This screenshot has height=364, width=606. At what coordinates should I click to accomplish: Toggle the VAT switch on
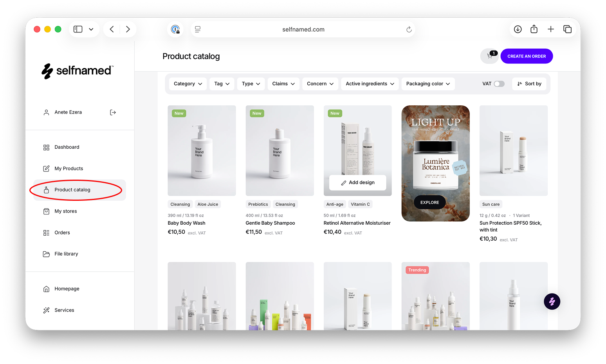tap(499, 84)
